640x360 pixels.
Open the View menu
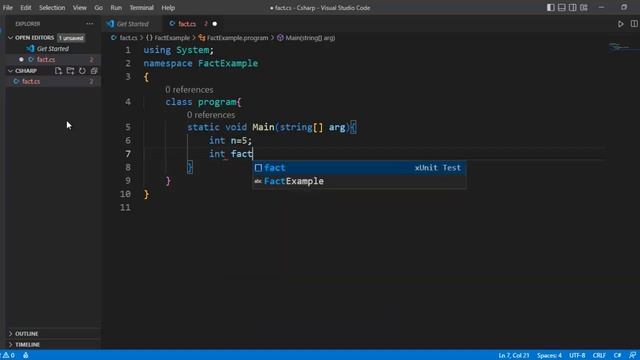(x=80, y=8)
